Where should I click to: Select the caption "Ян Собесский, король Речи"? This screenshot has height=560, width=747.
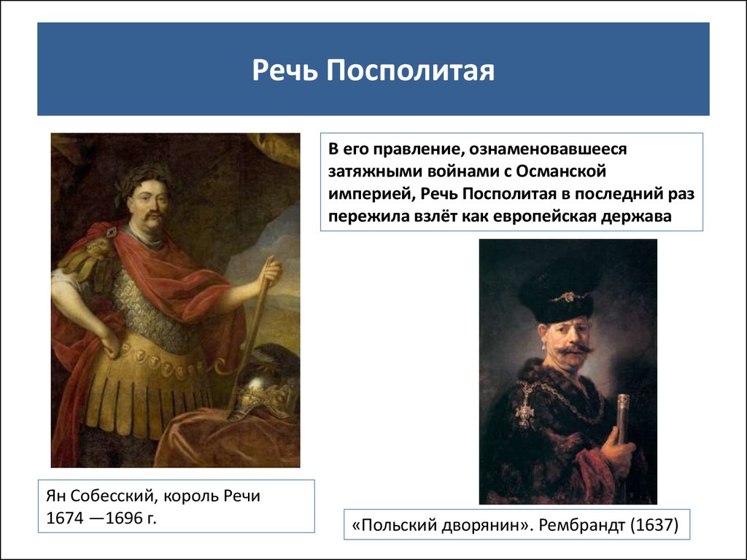tap(153, 496)
